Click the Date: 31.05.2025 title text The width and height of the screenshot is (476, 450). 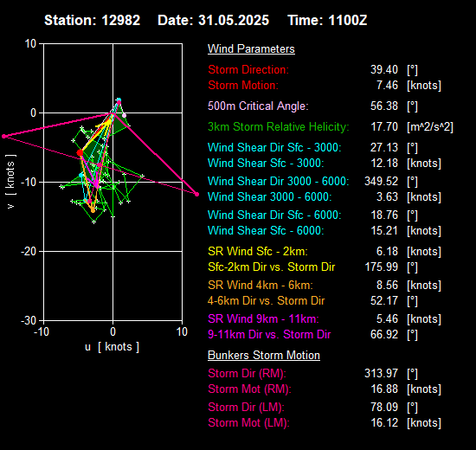(214, 21)
